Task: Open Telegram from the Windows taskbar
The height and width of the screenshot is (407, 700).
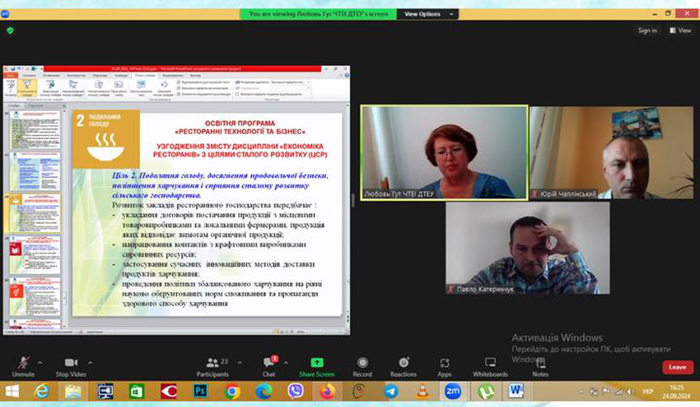Action: tap(389, 391)
